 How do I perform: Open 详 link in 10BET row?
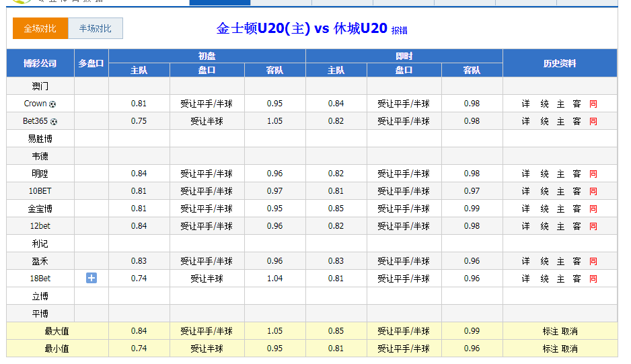[x=525, y=191]
